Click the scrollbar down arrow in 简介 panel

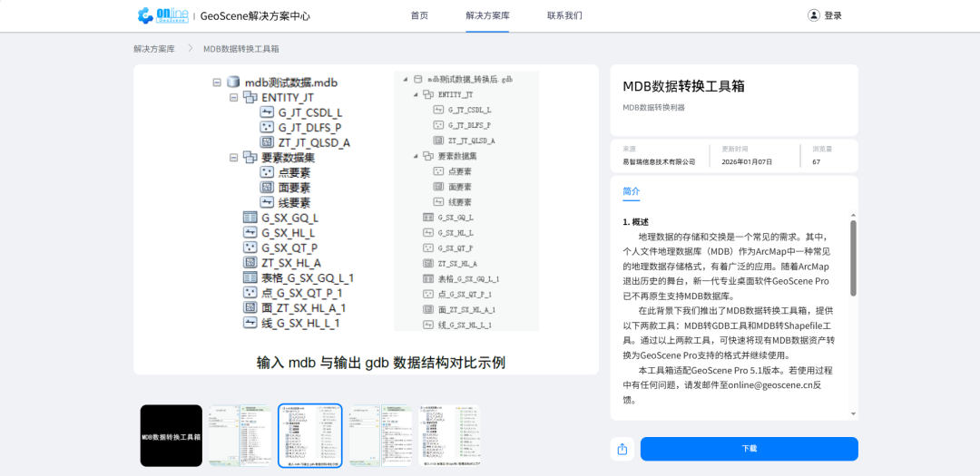click(x=853, y=413)
